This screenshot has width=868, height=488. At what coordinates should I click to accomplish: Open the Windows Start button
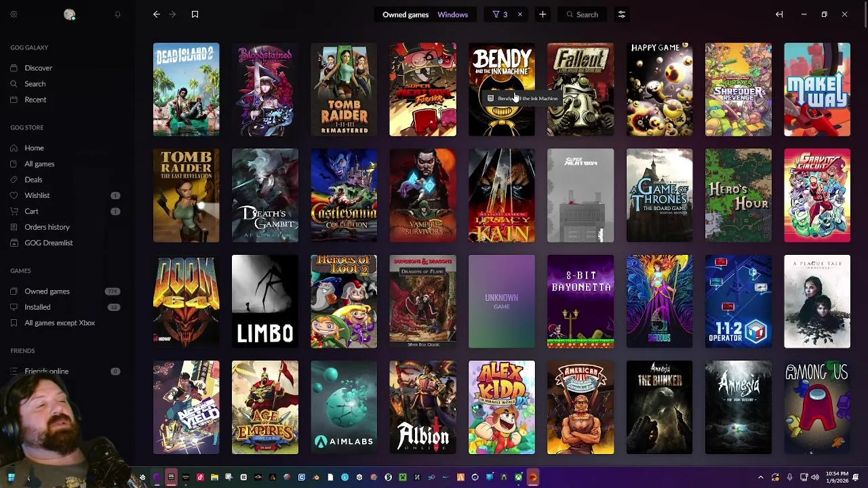click(x=11, y=477)
